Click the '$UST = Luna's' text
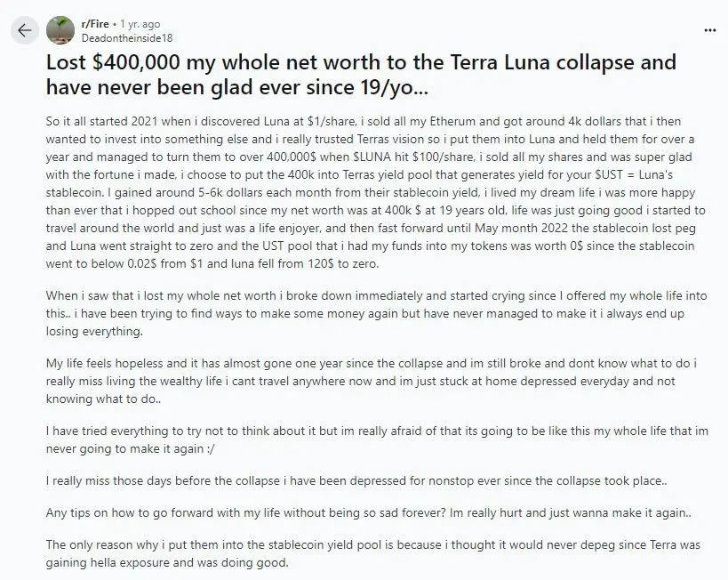Viewport: 728px width, 580px height. point(633,174)
